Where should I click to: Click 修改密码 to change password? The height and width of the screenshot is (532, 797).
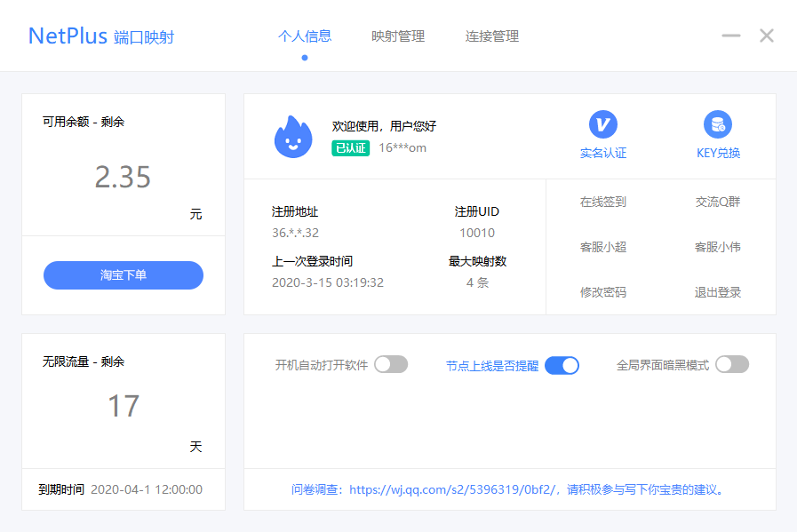pos(603,292)
